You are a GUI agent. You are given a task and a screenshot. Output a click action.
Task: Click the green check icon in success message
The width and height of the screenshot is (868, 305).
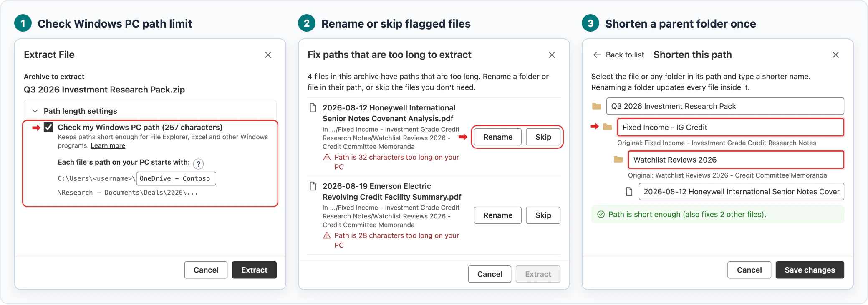[601, 214]
